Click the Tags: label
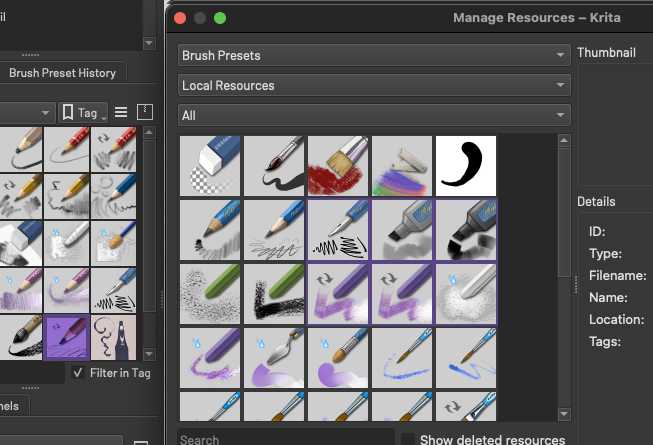 point(605,342)
